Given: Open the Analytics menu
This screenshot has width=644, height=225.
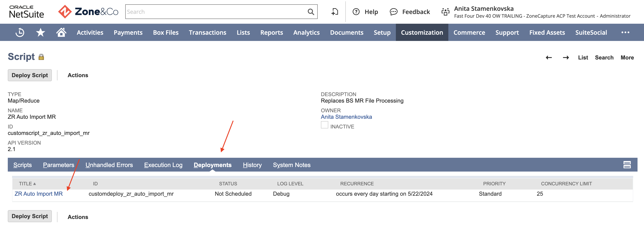Looking at the screenshot, I should 306,32.
